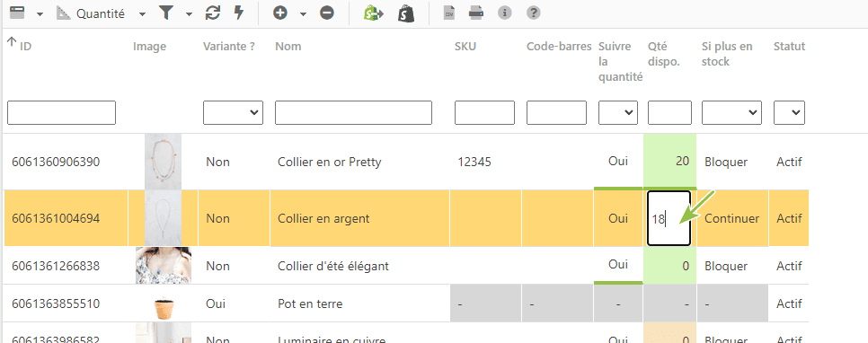Click the printer icon
Viewport: 868px width, 343px height.
click(x=476, y=13)
